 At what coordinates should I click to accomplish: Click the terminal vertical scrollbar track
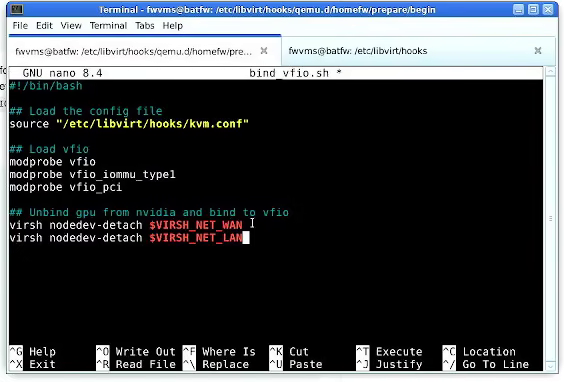550,219
